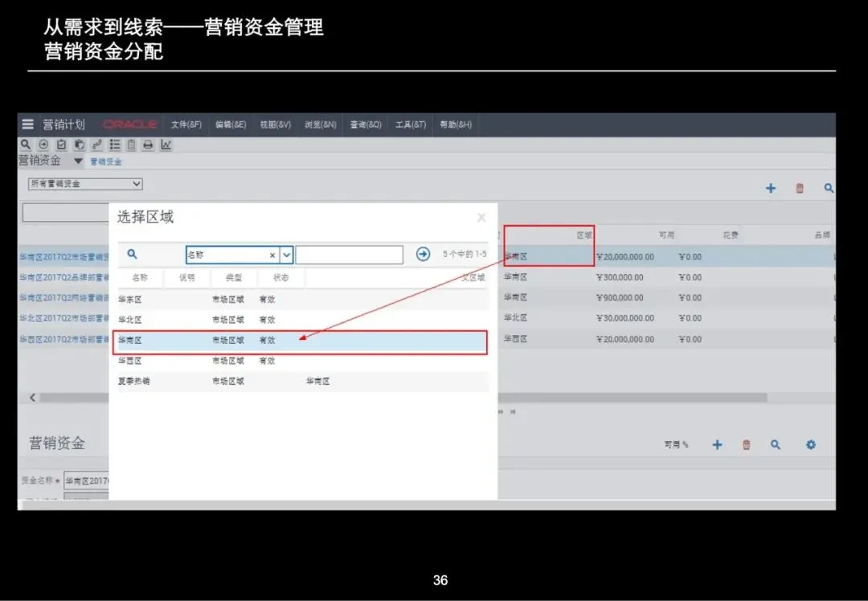Select the 夏季热销 row in dialog
Screen dimensions: 868x601
(303, 382)
